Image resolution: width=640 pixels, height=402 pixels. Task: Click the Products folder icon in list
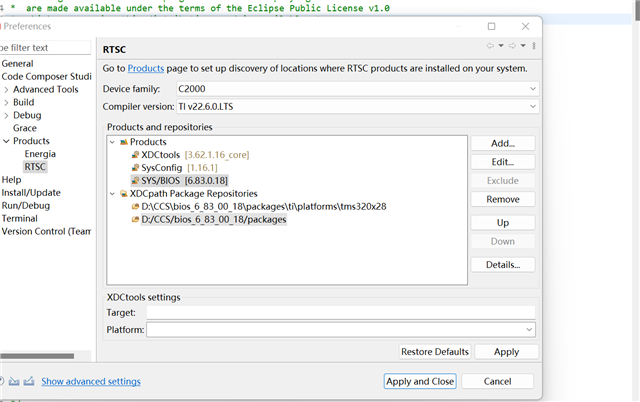[x=123, y=142]
